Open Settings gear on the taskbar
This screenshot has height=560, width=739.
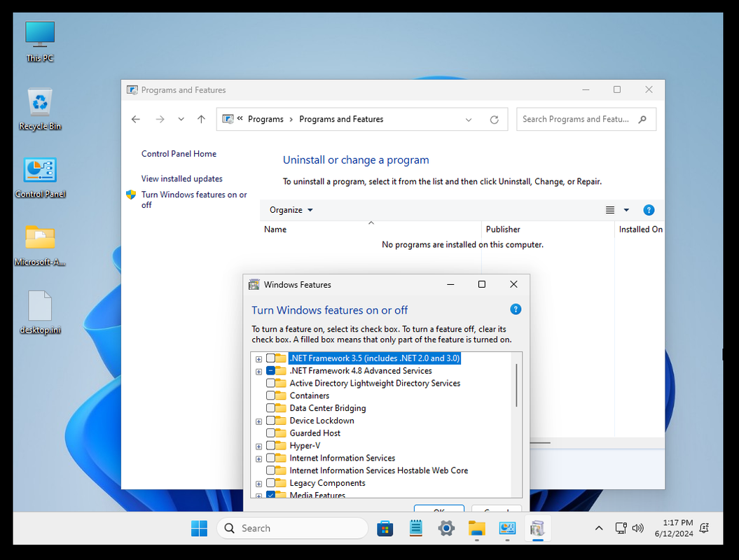pos(446,528)
